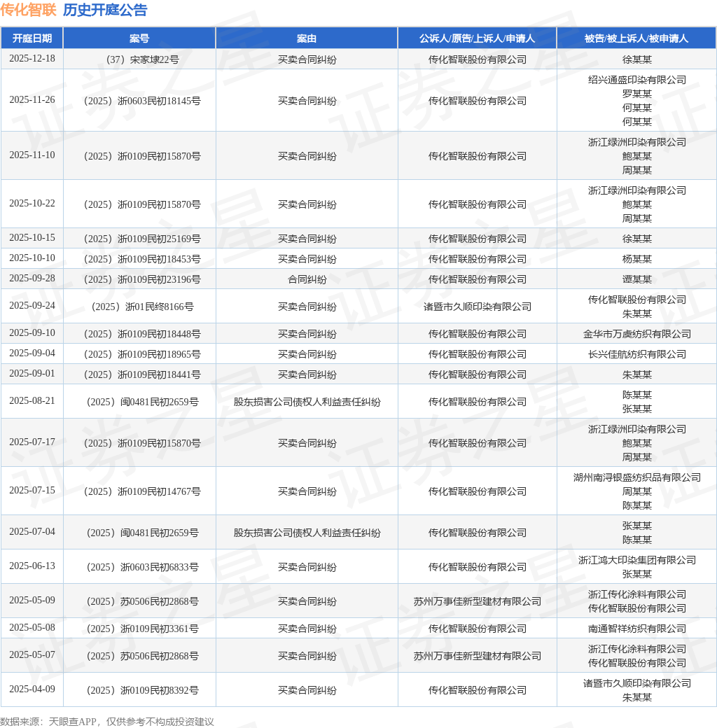The width and height of the screenshot is (717, 728).
Task: Click the date cell 2025-09-01
Action: 32,374
